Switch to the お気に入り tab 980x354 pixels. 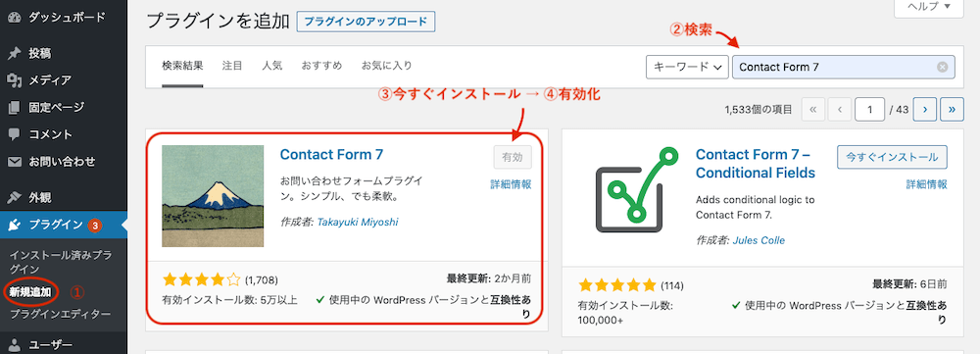pos(387,66)
